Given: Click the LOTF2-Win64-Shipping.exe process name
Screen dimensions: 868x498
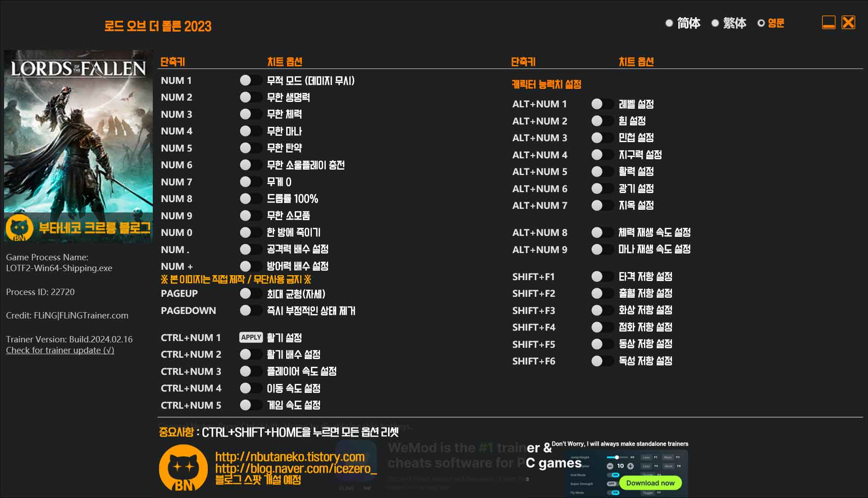Looking at the screenshot, I should [59, 268].
